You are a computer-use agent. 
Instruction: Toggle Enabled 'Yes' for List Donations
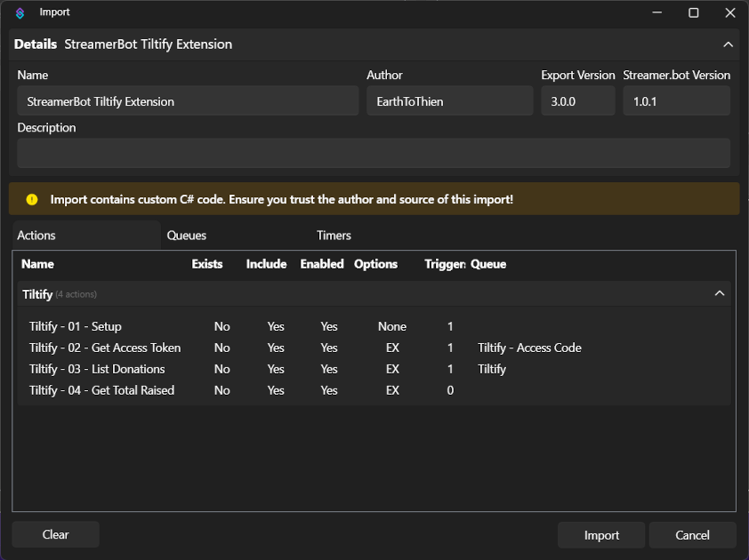click(329, 369)
